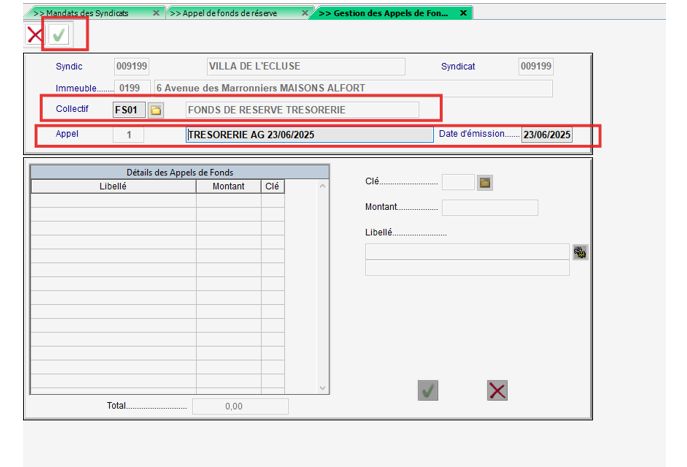Click the binoculars search icon beside Libellé
The image size is (687, 467).
[580, 253]
